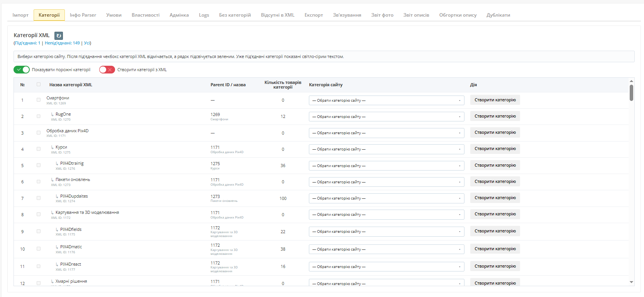Click the Категорія сайту column header
Image resolution: width=644 pixels, height=297 pixels.
coord(326,85)
